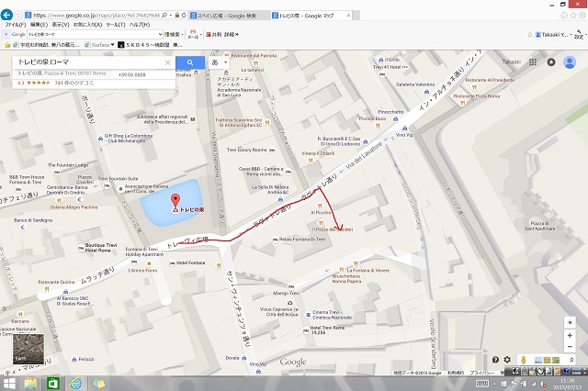Open the お気に入り(A) menu

(x=88, y=25)
